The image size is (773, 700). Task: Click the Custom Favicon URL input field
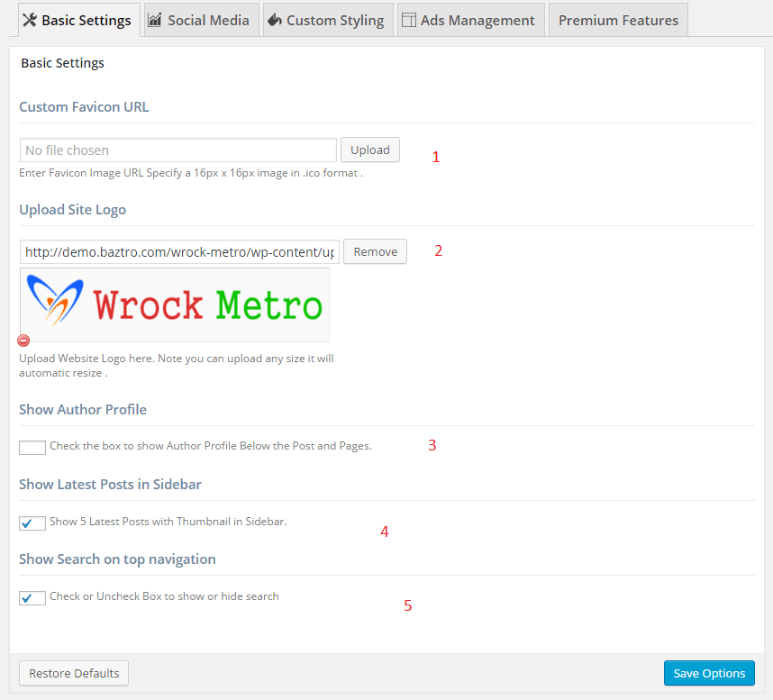point(177,150)
